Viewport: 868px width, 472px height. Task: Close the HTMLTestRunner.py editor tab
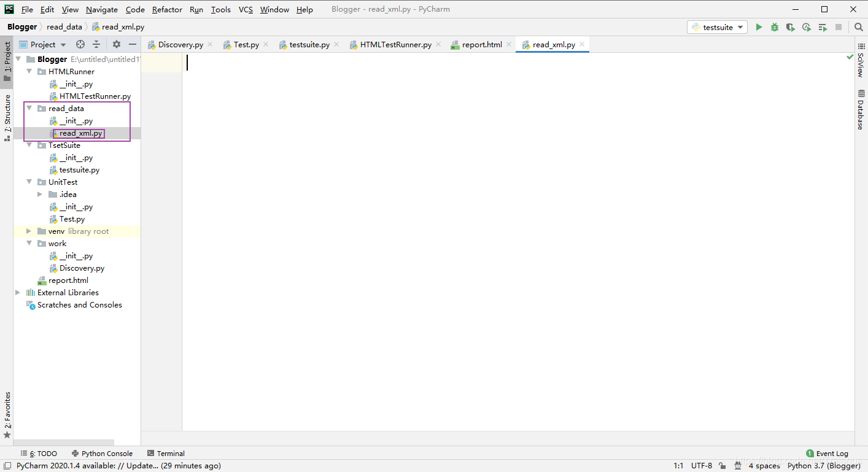coord(438,44)
